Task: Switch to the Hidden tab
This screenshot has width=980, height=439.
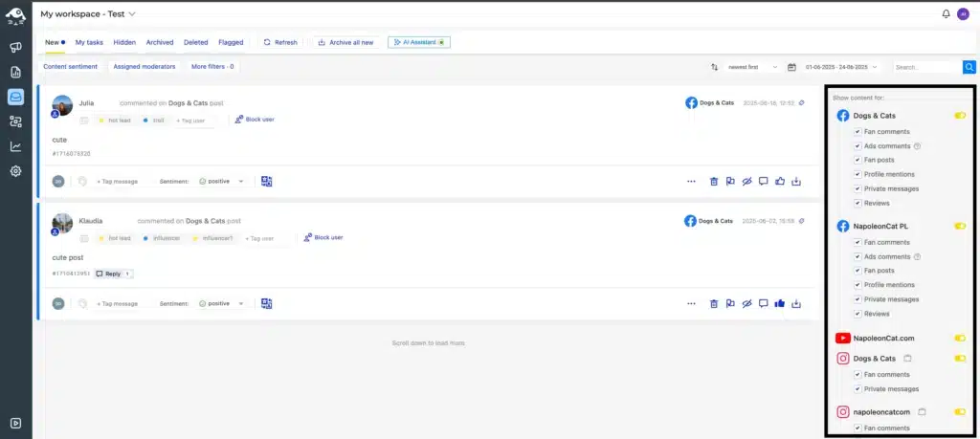Action: pos(124,42)
